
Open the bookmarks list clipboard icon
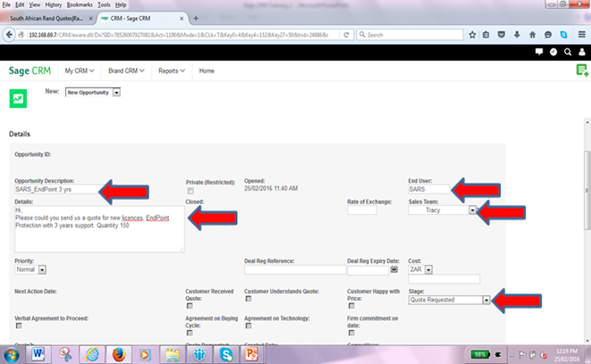point(486,35)
